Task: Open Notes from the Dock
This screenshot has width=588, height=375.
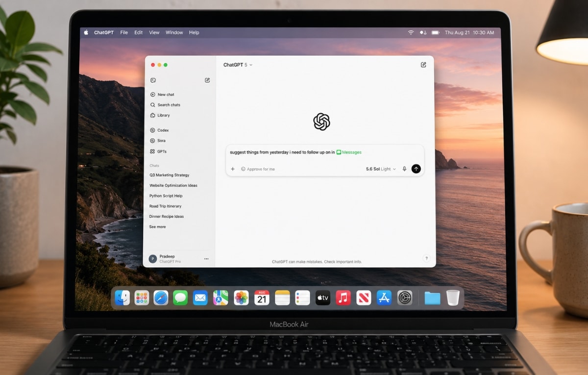Action: (x=282, y=298)
